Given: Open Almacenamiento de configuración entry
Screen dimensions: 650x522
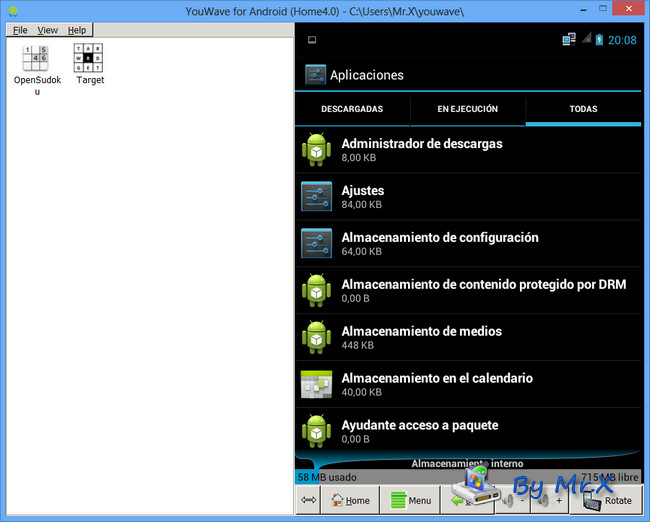Looking at the screenshot, I should click(468, 243).
